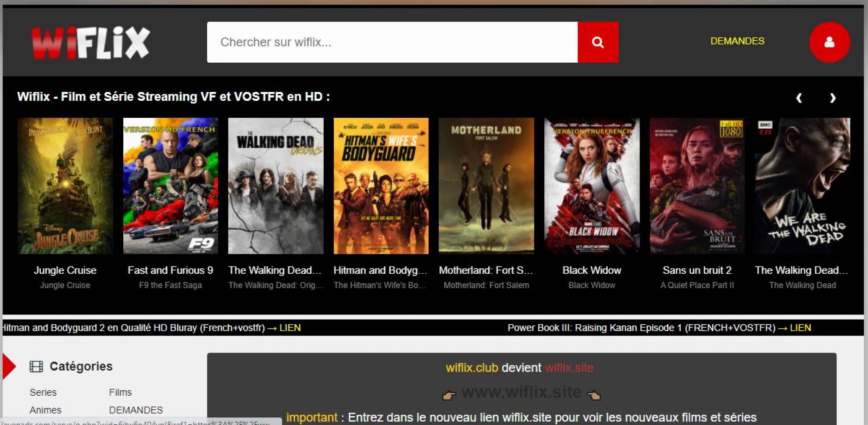Viewport: 868px width, 425px height.
Task: Open the Jungle Cruise poster
Action: tap(65, 186)
